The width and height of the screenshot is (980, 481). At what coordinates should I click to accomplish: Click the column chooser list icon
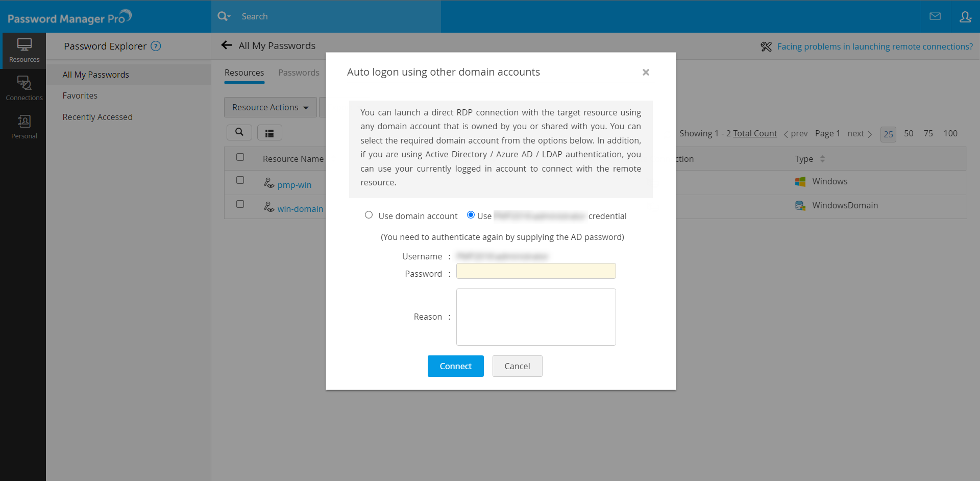269,133
